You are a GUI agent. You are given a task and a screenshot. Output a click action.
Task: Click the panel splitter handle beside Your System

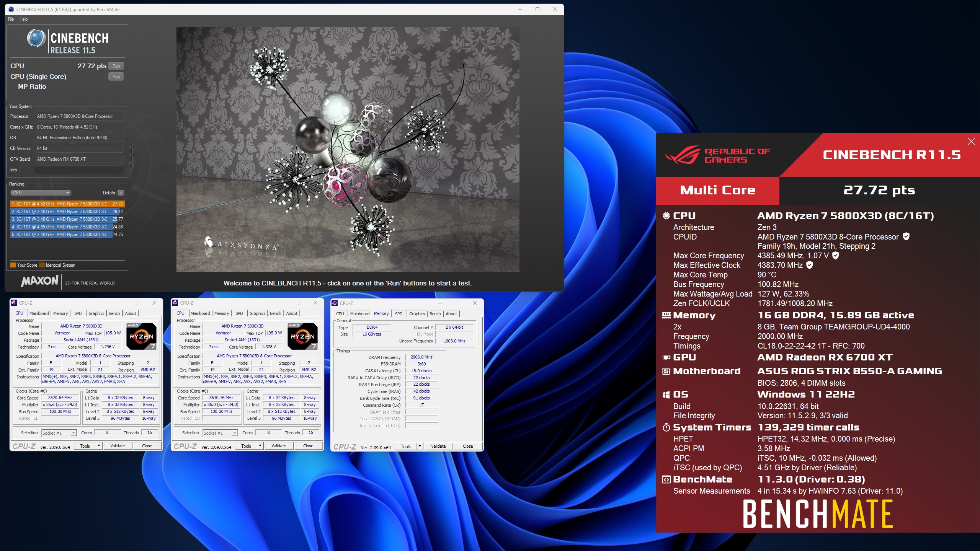(x=132, y=158)
